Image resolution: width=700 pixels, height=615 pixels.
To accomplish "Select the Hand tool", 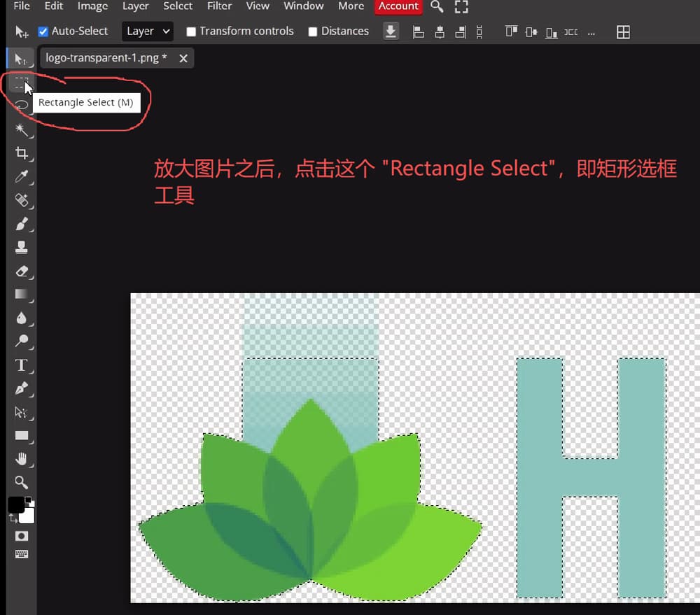I will pyautogui.click(x=21, y=459).
